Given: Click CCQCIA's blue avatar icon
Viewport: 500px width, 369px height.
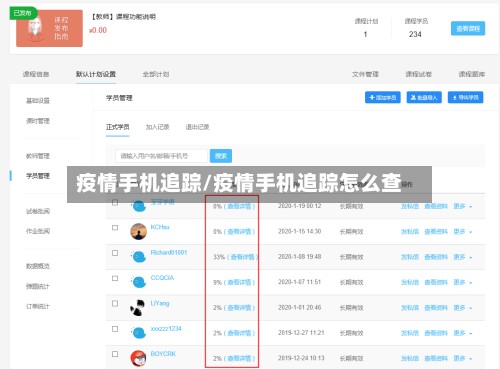Looking at the screenshot, I should click(138, 282).
